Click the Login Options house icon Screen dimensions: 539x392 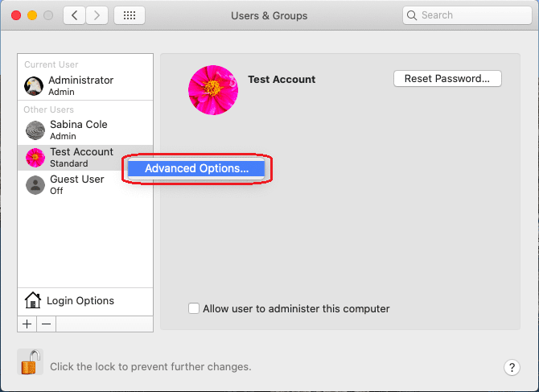[x=33, y=301]
